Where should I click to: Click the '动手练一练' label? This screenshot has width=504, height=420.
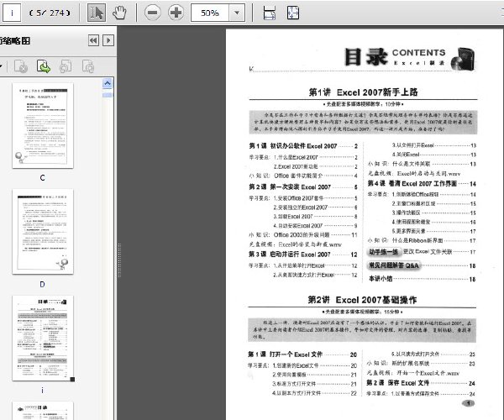(x=384, y=252)
